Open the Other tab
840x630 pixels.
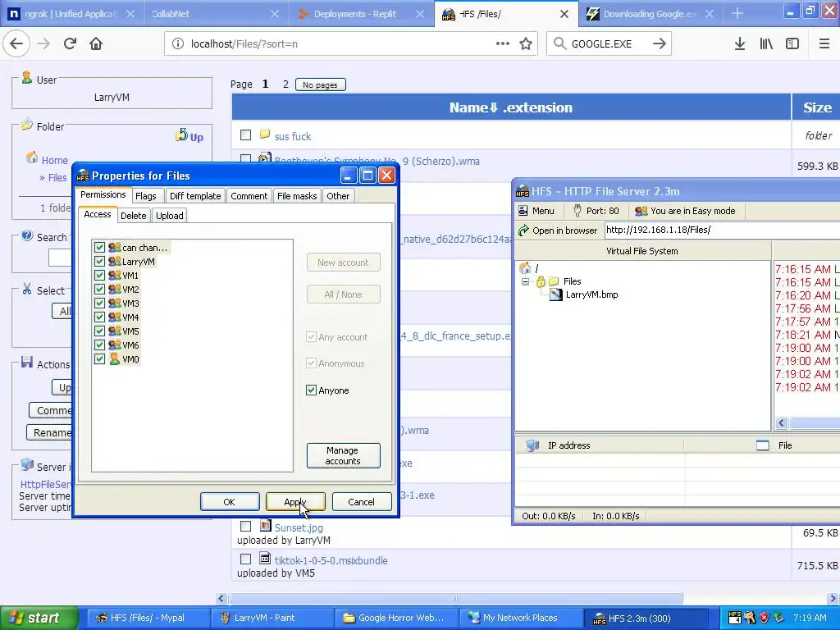pos(338,196)
